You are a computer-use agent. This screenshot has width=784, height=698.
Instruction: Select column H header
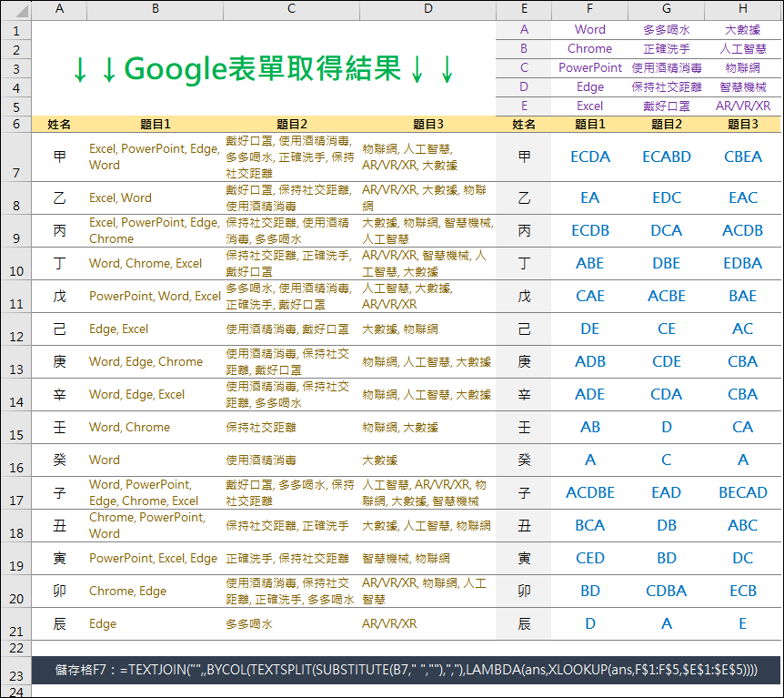(x=742, y=9)
